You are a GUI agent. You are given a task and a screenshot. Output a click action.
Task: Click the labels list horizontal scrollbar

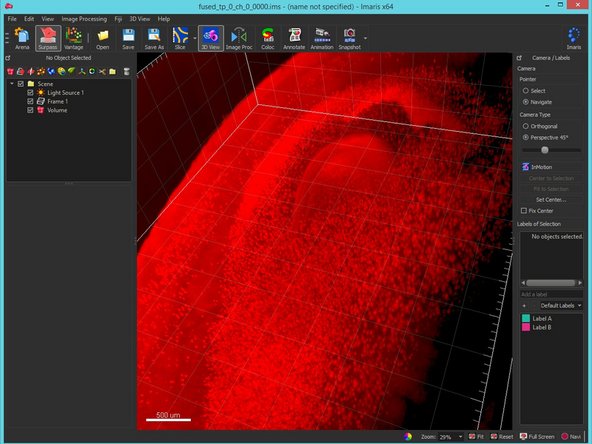551,283
